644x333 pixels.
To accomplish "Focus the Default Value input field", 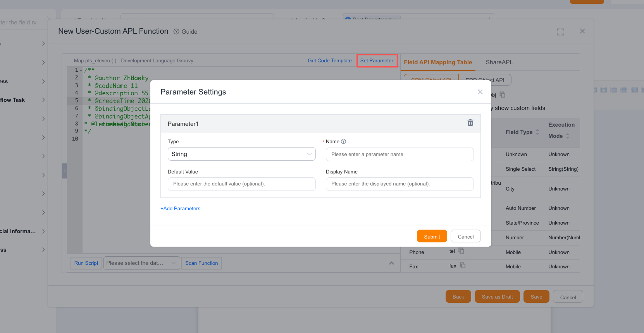I will (242, 184).
